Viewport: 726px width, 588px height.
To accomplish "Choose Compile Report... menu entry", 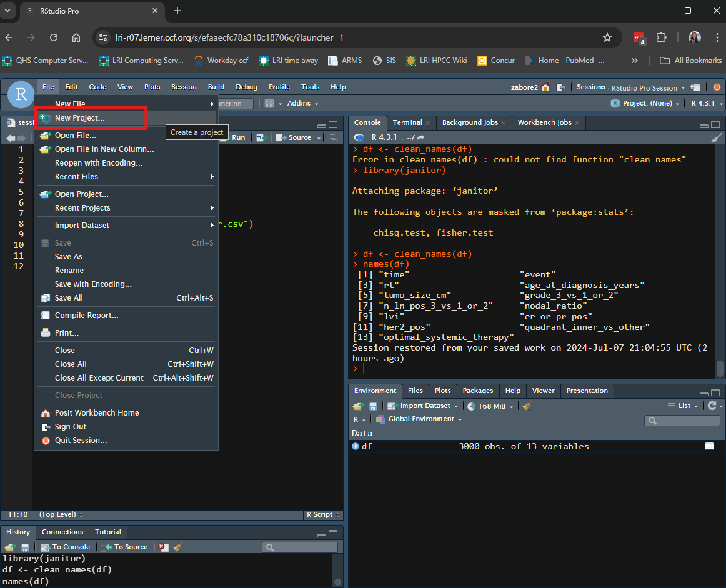I will (126, 316).
